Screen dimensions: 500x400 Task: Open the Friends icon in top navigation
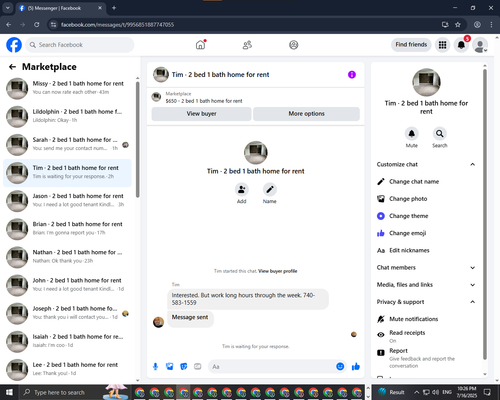coord(247,45)
